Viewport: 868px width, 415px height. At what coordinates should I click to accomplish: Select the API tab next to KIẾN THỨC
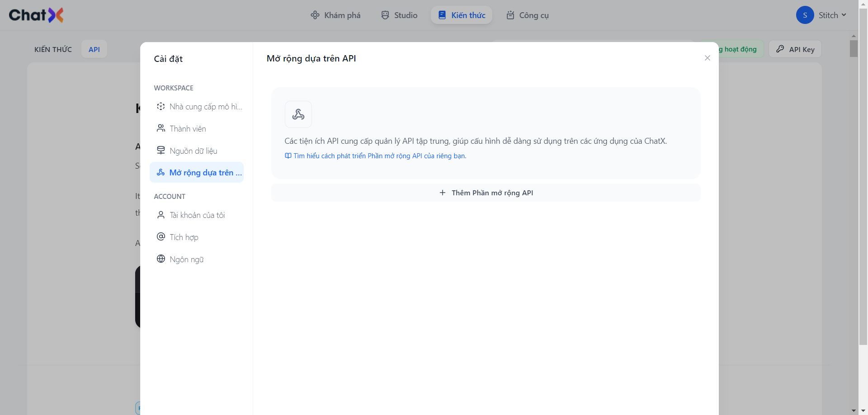point(94,49)
